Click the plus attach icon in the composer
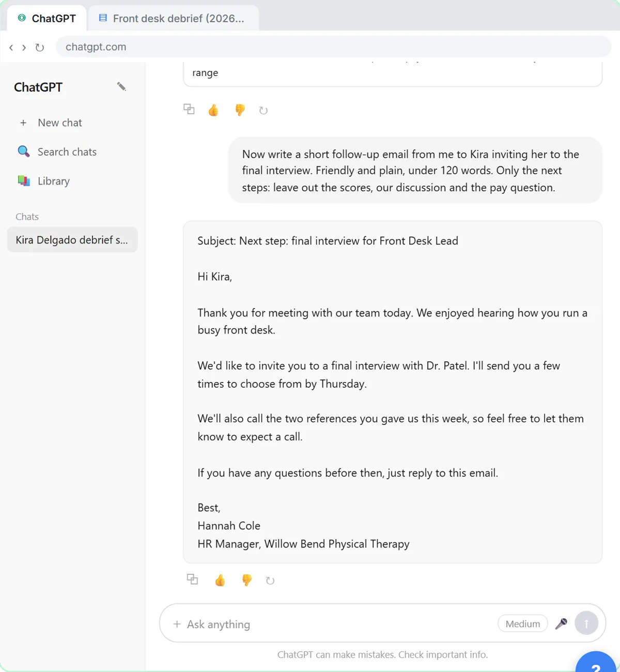This screenshot has width=620, height=672. pyautogui.click(x=177, y=624)
